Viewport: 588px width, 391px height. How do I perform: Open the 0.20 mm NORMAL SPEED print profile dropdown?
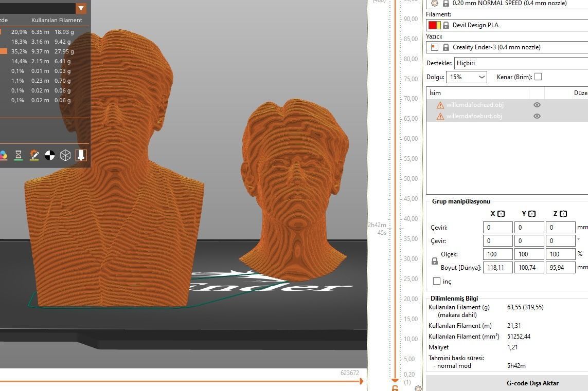tap(507, 3)
